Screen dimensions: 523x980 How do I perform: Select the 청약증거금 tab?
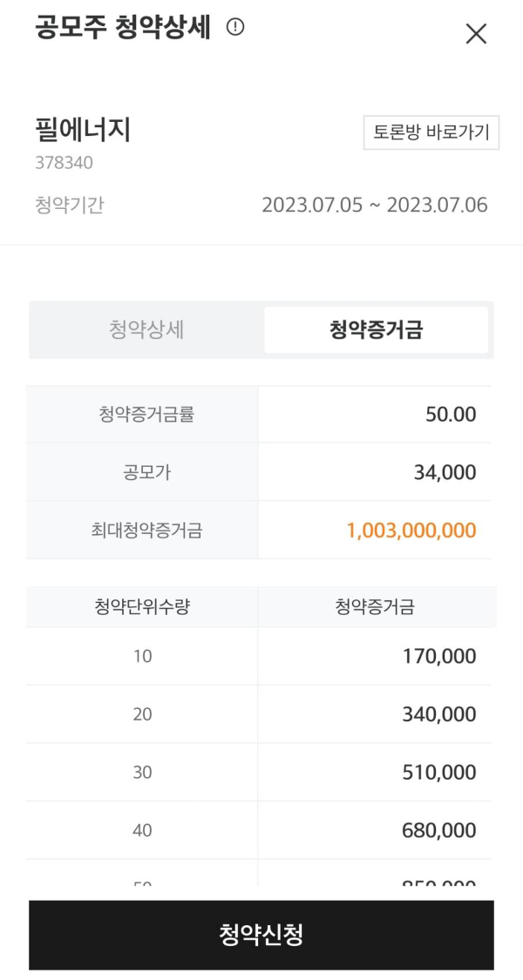click(377, 329)
